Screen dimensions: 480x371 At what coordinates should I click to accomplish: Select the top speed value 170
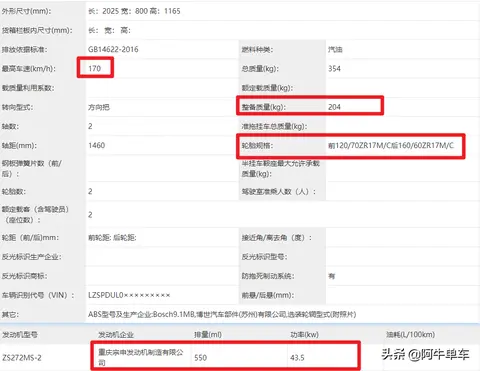click(94, 69)
